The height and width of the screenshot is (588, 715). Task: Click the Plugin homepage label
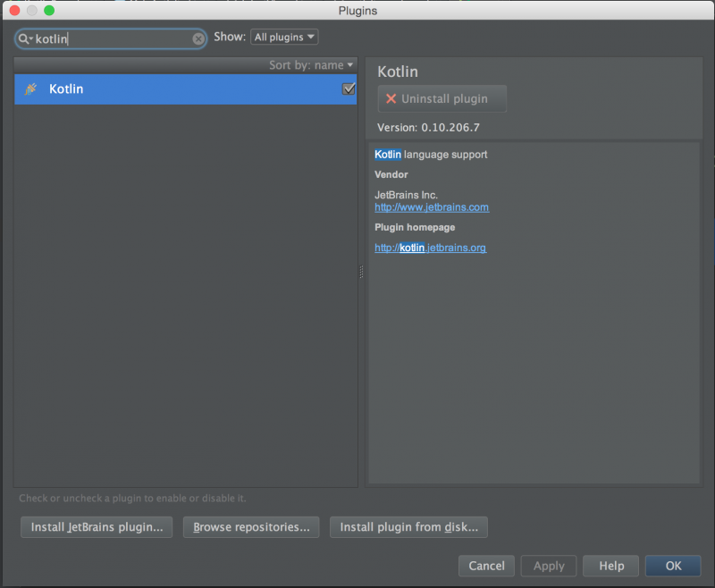pos(415,227)
